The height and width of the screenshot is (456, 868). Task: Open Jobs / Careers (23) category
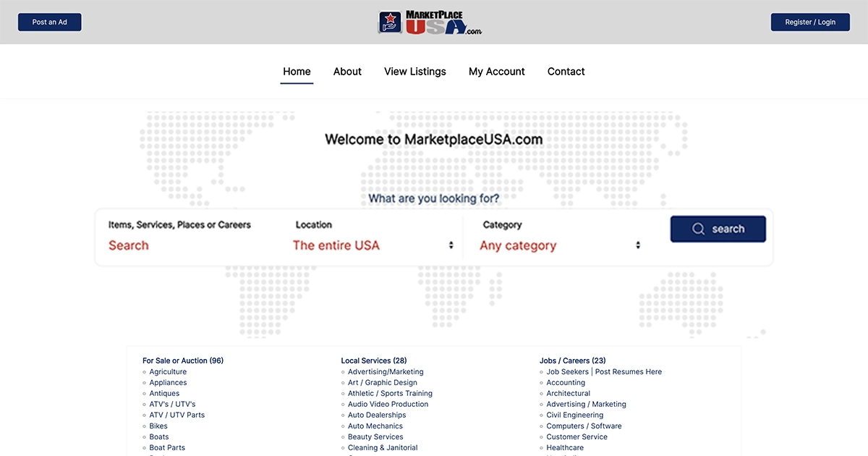tap(573, 360)
